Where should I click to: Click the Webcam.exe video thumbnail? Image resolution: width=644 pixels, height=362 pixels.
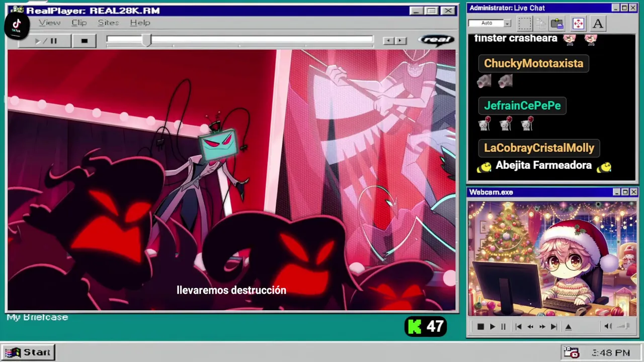click(552, 259)
